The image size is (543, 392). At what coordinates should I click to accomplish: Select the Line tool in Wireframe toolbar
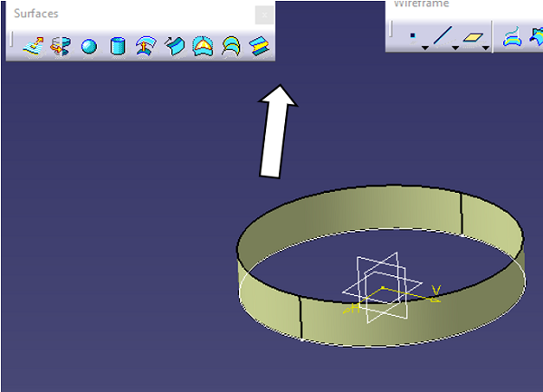point(443,35)
